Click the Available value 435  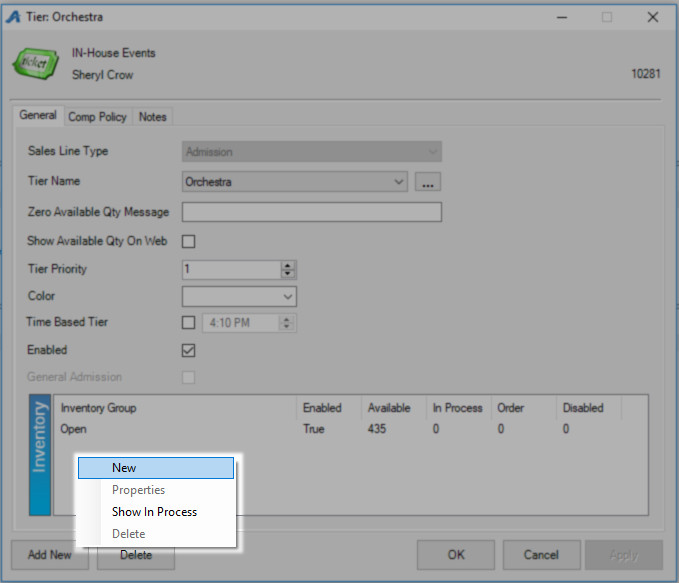pos(377,429)
